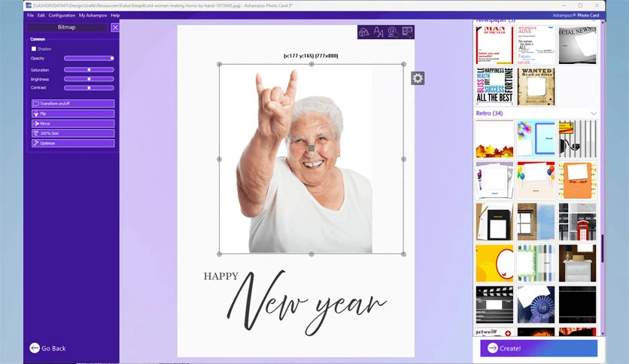The image size is (629, 364).
Task: Select the autumn leaves retro template
Action: [x=494, y=138]
